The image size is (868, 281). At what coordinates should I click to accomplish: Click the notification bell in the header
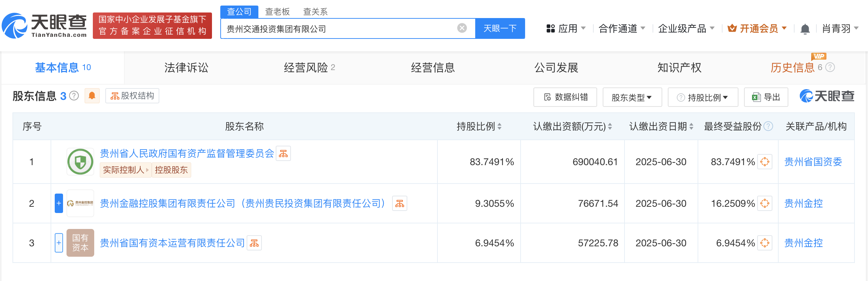tap(805, 29)
